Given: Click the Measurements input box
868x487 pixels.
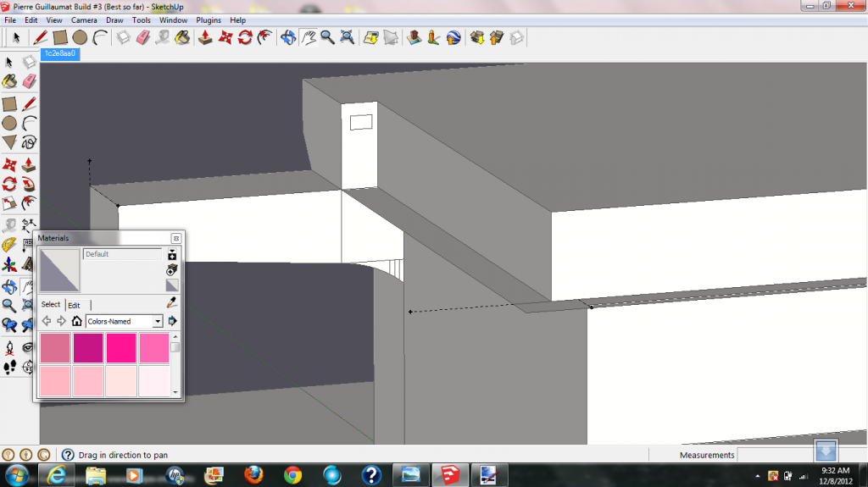Looking at the screenshot, I should point(776,455).
